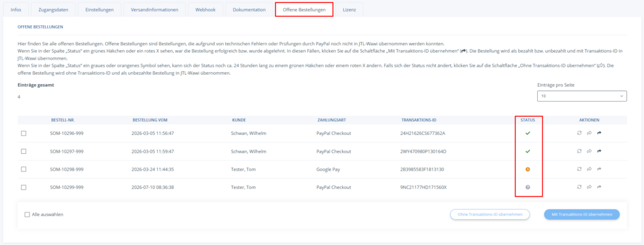
Task: Click the 'Google Pay' payment cell
Action: 328,170
